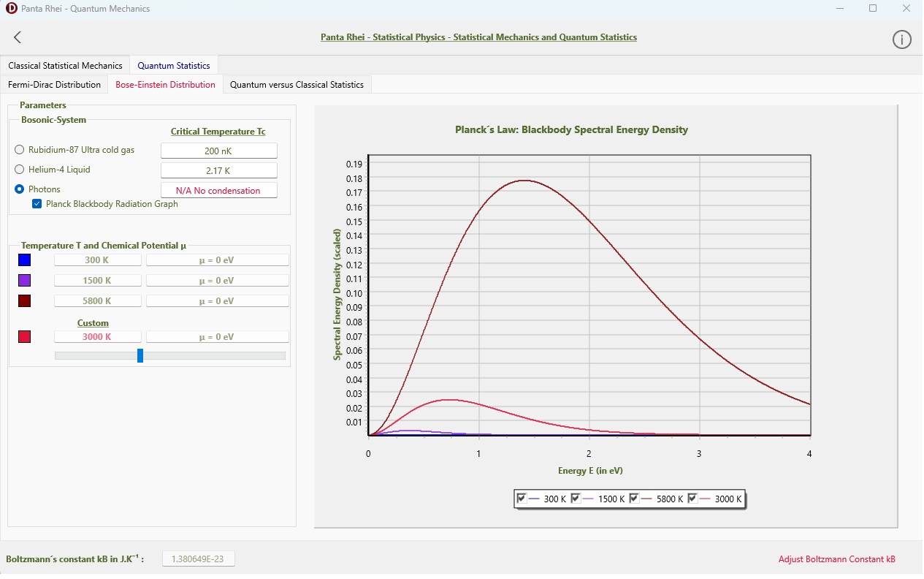Click the chemical potential field beside 5800 K

coord(218,301)
